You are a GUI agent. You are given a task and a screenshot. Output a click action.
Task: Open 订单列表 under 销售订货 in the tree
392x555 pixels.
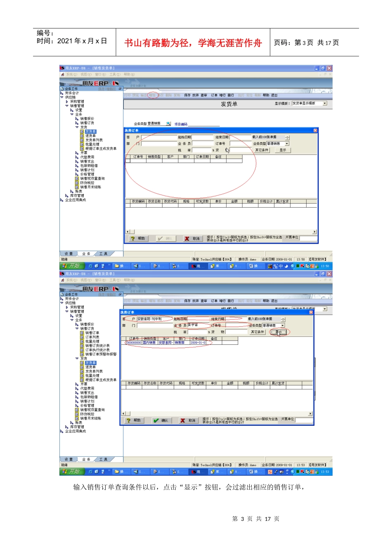tap(92, 337)
